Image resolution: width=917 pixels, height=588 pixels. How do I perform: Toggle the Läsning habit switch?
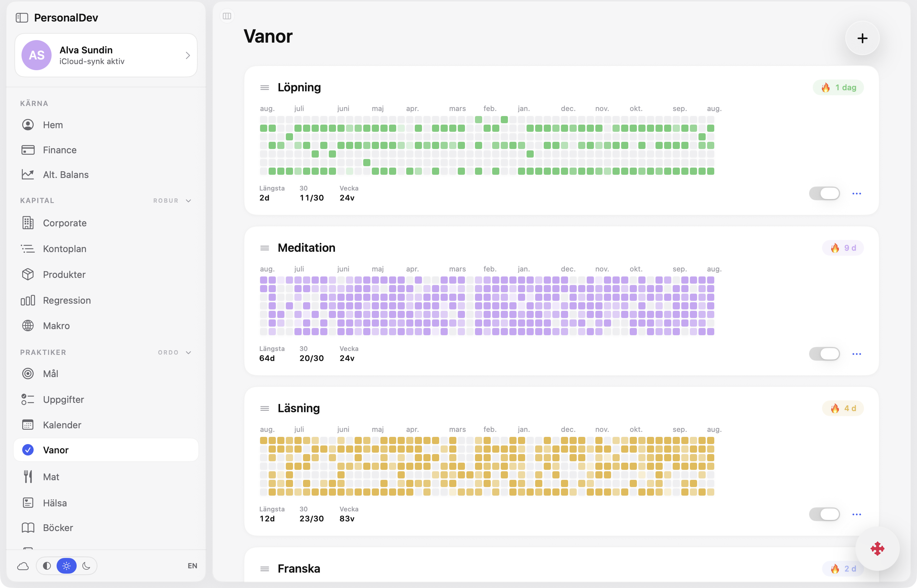[824, 514]
